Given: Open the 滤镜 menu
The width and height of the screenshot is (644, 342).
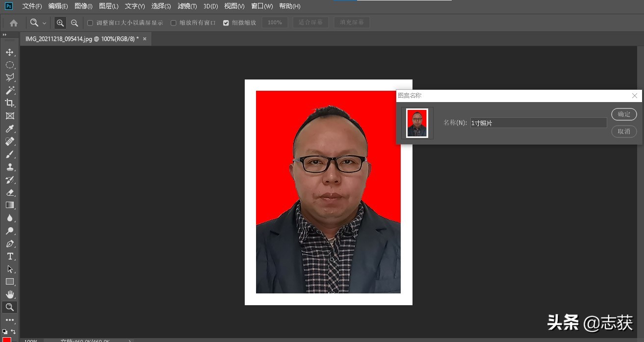Looking at the screenshot, I should (x=187, y=6).
